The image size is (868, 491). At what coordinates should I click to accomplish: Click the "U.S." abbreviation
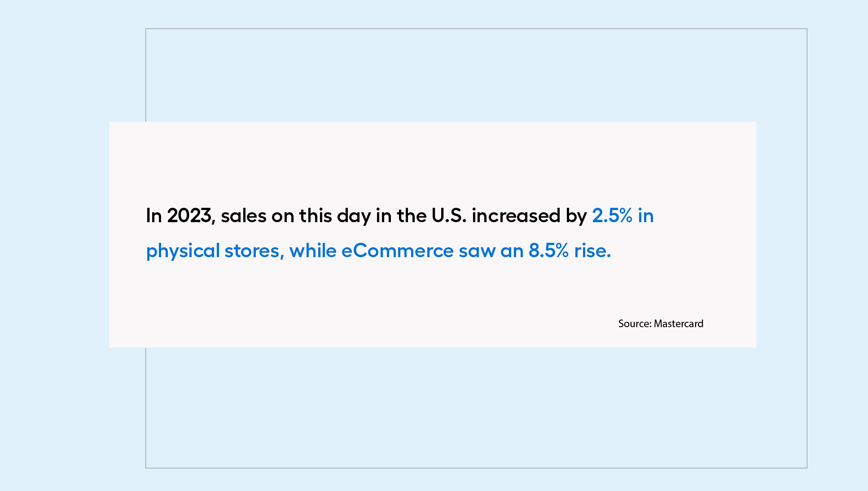449,216
